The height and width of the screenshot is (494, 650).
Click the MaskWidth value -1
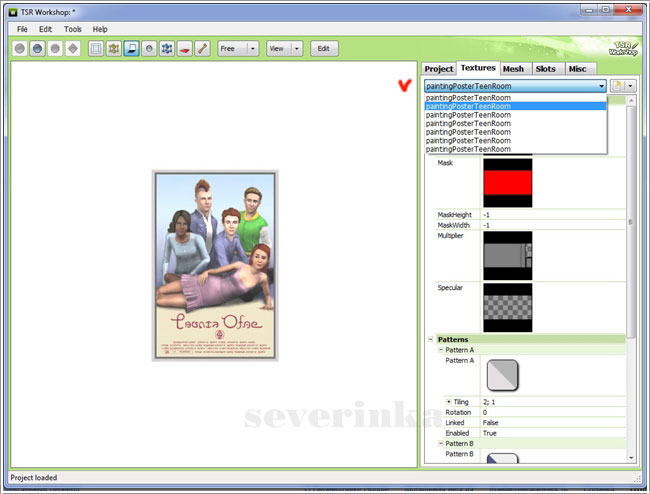click(553, 225)
